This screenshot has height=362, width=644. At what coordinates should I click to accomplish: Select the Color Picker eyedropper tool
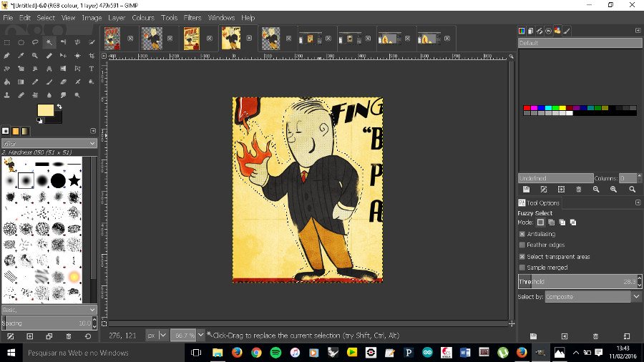[x=21, y=55]
